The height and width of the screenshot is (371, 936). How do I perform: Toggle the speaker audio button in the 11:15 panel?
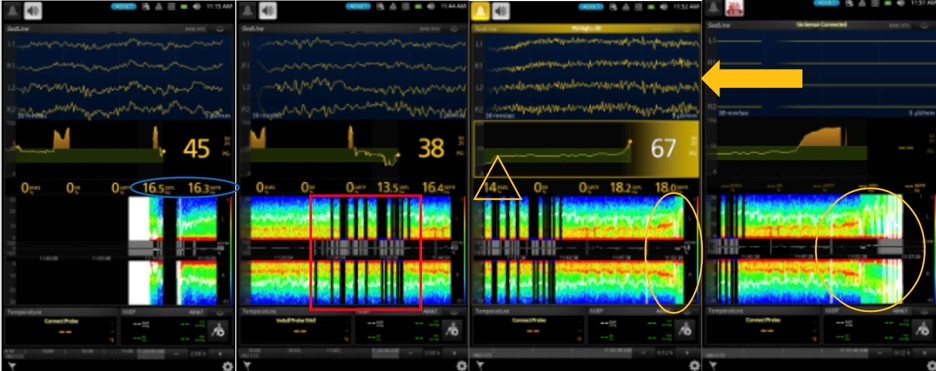(x=33, y=11)
